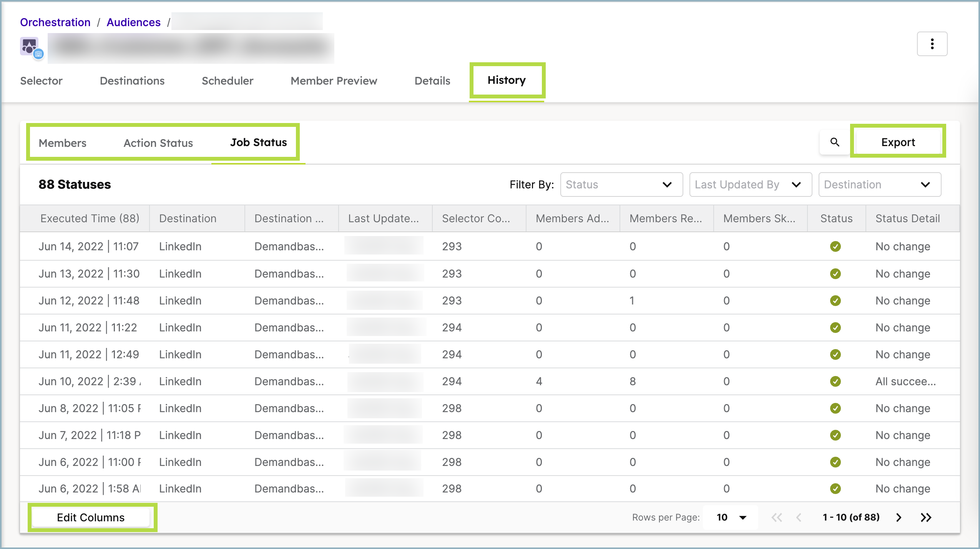Click Demandbas... in the Jun 8, 2022 row
980x549 pixels.
point(289,408)
